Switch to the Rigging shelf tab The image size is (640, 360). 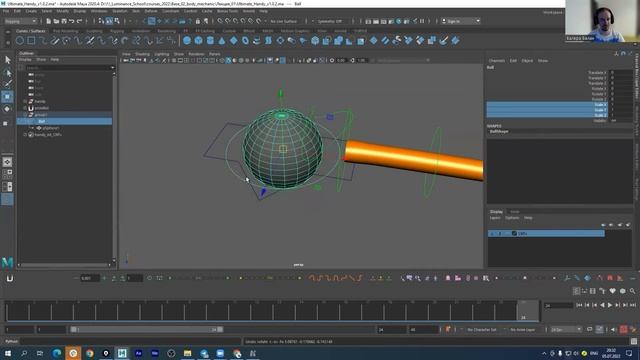[x=117, y=31]
